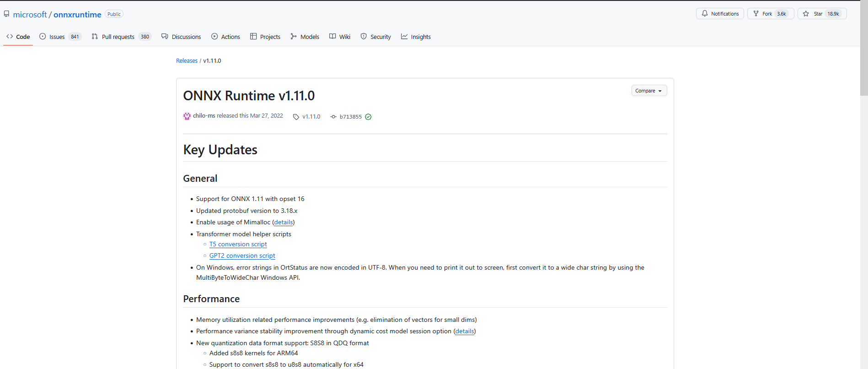Click the Notifications bell icon
The width and height of the screenshot is (868, 369).
coord(705,13)
